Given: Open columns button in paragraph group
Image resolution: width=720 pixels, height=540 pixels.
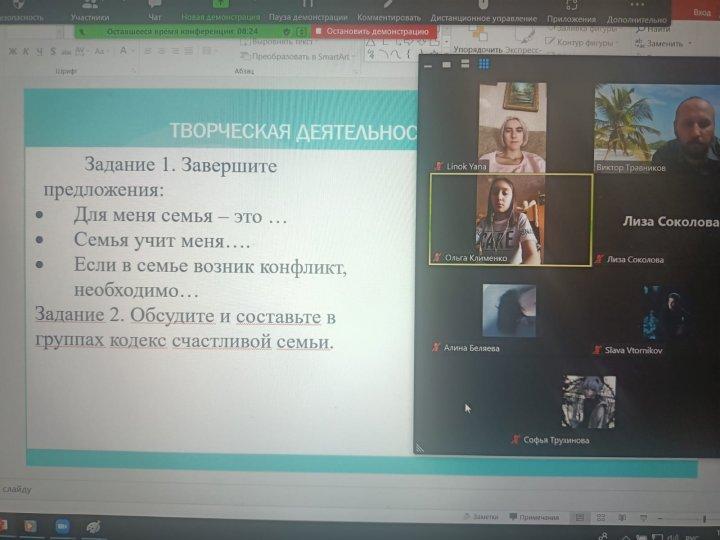Looking at the screenshot, I should point(209,51).
